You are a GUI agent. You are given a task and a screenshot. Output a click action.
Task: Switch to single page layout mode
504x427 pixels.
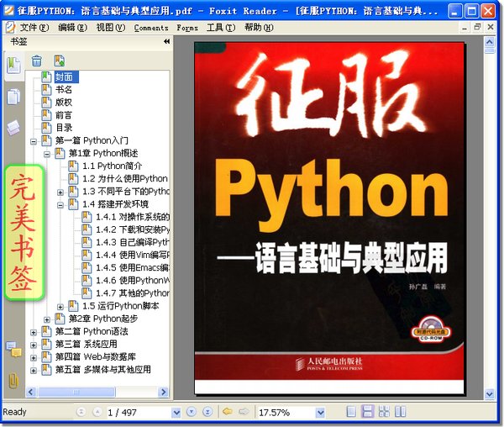351,412
